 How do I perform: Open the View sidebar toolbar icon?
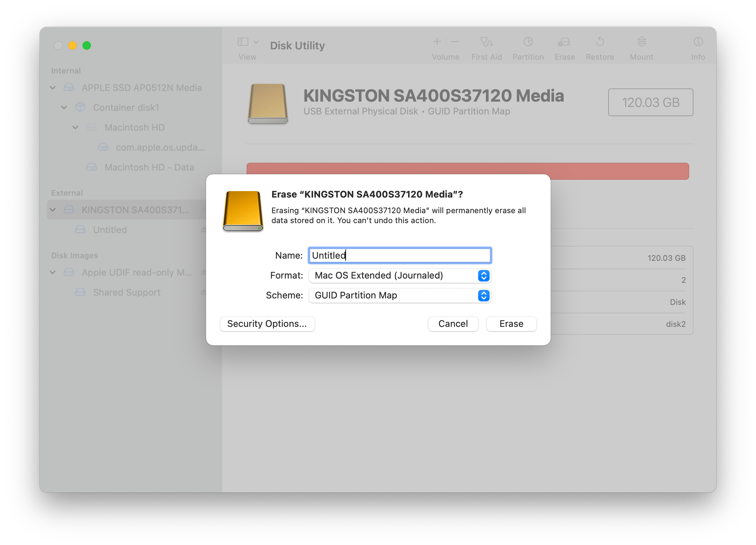tap(243, 42)
